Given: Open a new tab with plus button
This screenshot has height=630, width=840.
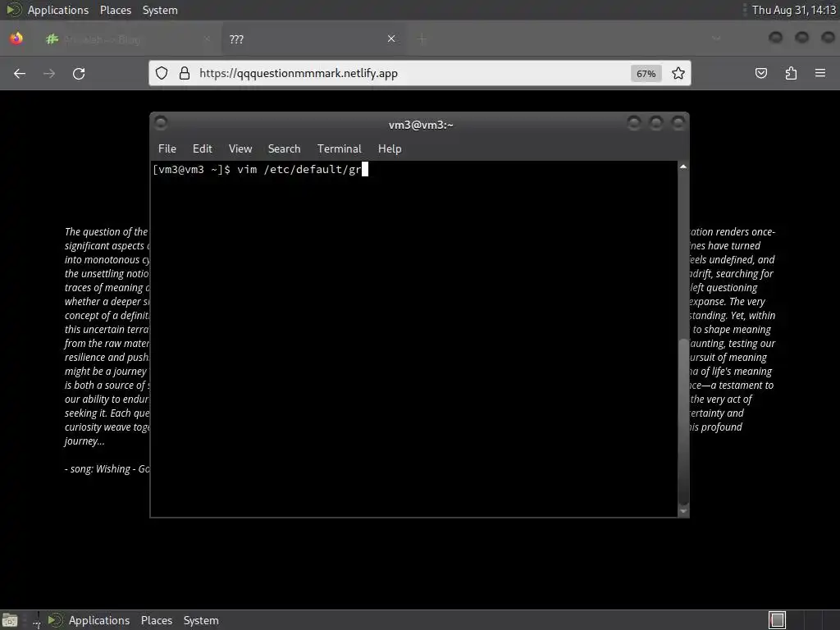Looking at the screenshot, I should pos(422,39).
